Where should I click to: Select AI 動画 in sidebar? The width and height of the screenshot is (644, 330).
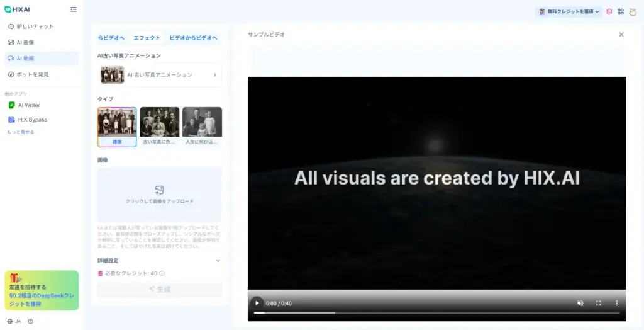(41, 59)
